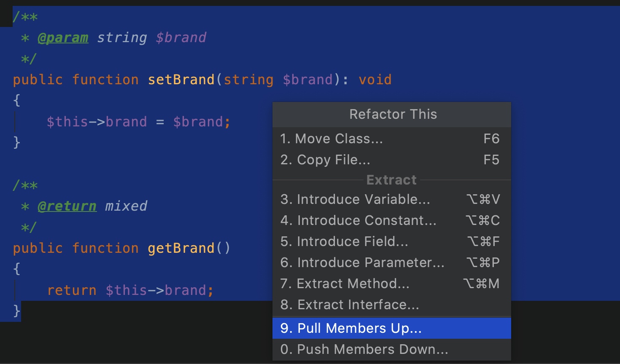The width and height of the screenshot is (620, 364).
Task: Click 'void' return type in setBrand
Action: 375,80
